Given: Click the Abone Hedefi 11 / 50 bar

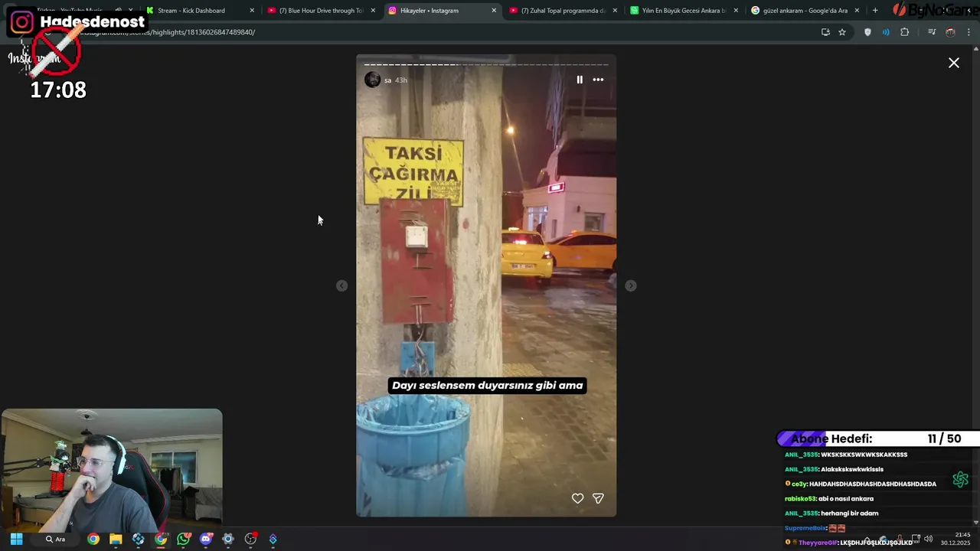Looking at the screenshot, I should click(x=878, y=439).
